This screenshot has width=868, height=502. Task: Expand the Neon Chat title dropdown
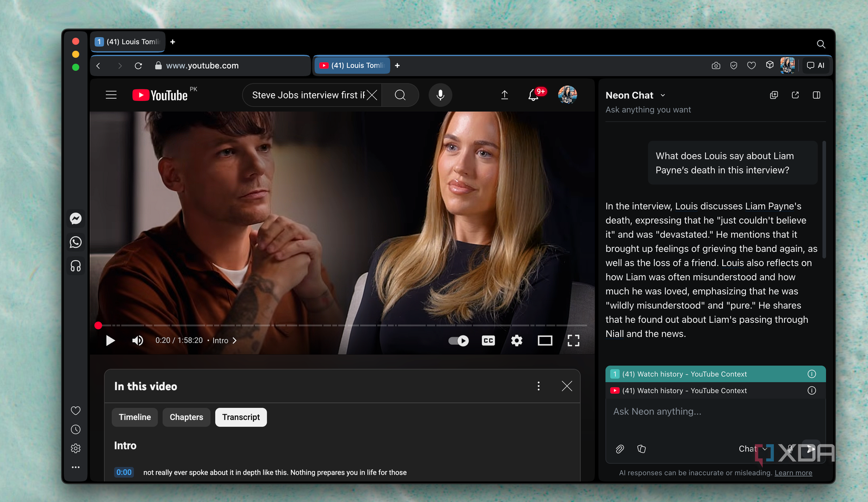tap(662, 95)
